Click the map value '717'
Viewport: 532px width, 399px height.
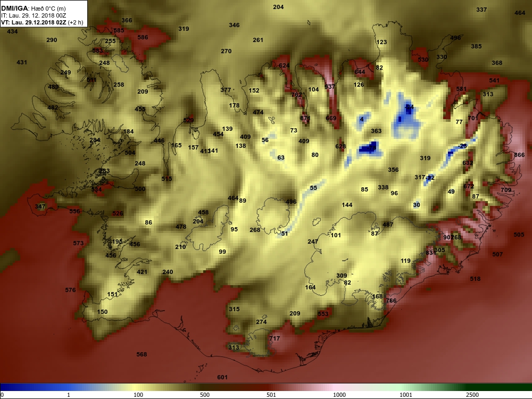click(x=275, y=338)
